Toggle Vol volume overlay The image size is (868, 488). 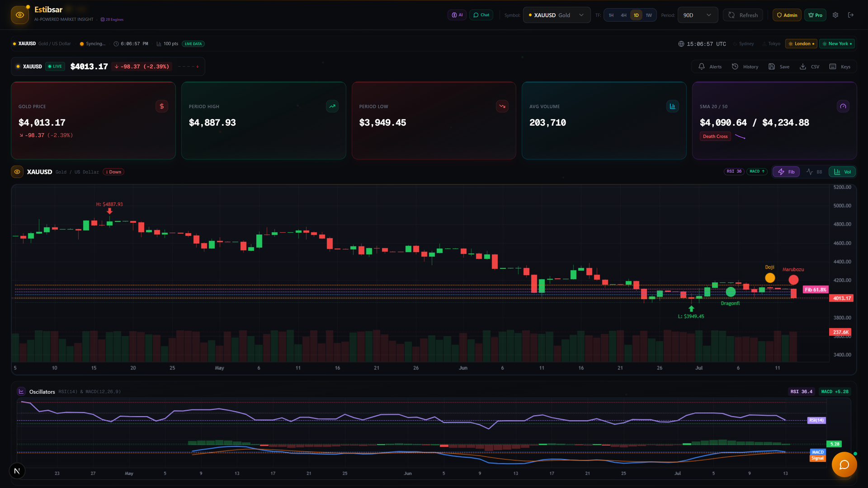pos(842,172)
